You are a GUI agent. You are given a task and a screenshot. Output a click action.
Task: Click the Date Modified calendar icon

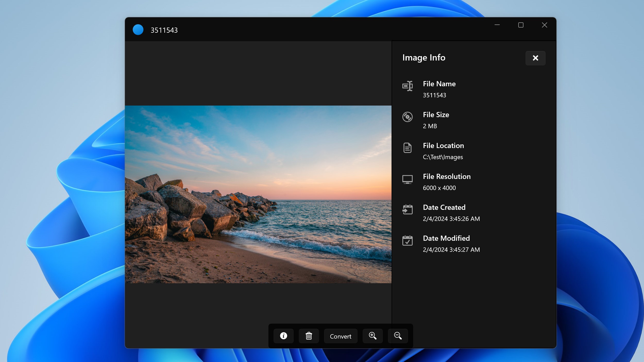[x=408, y=240]
